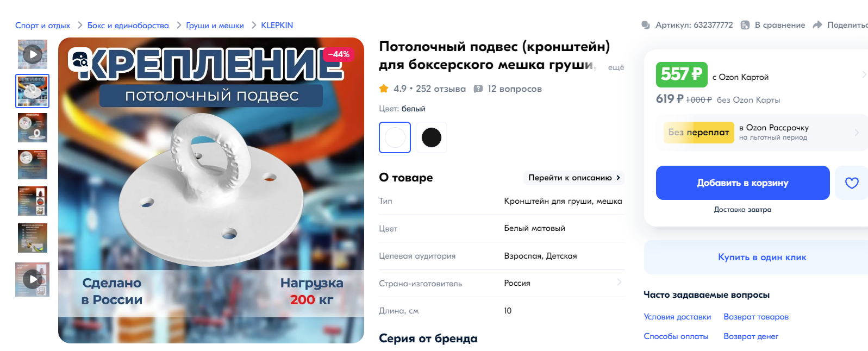Screen dimensions: 868x351
Task: Click the heart favorite icon
Action: point(851,183)
